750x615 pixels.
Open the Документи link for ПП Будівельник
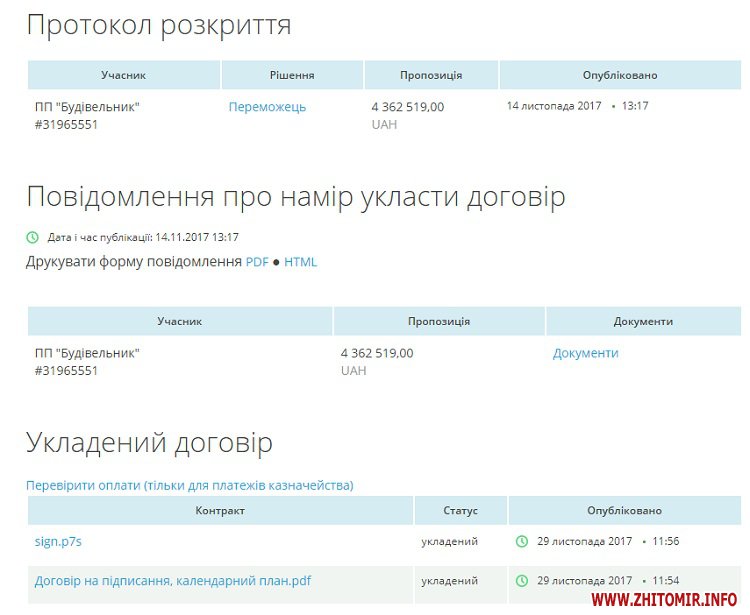point(585,353)
